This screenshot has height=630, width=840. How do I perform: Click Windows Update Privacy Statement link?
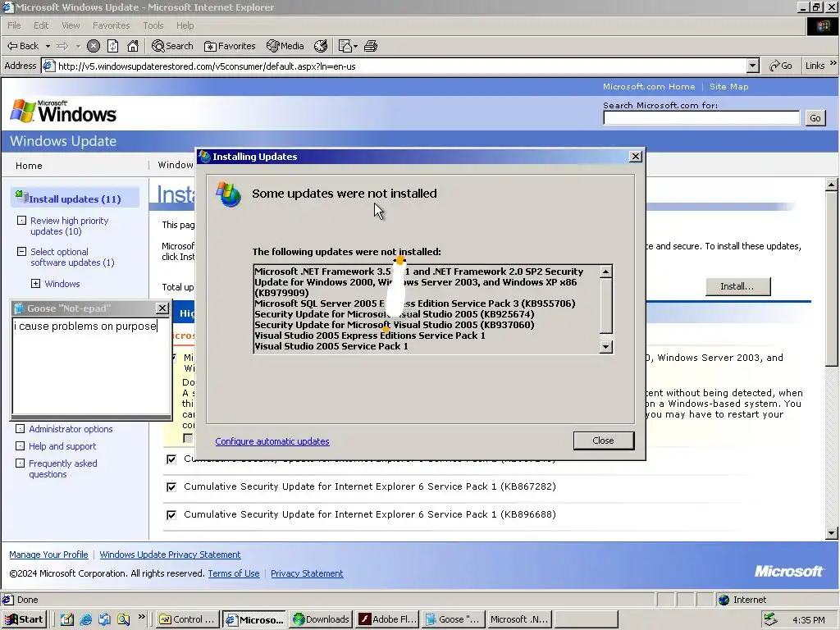pos(170,555)
